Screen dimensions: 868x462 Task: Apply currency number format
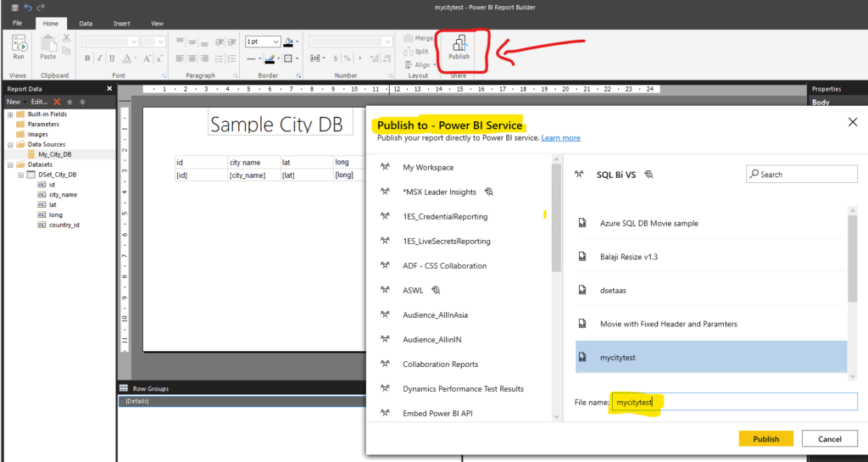336,58
